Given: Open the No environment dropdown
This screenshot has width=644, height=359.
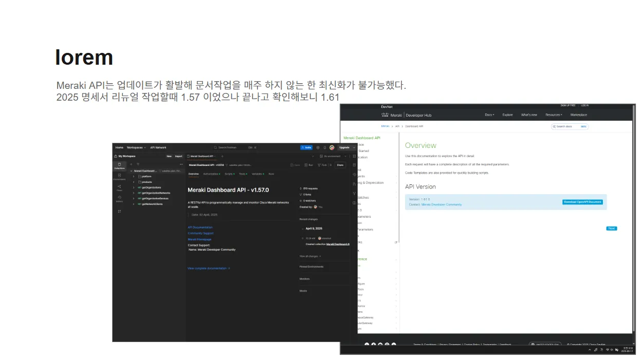Looking at the screenshot, I should tap(334, 156).
